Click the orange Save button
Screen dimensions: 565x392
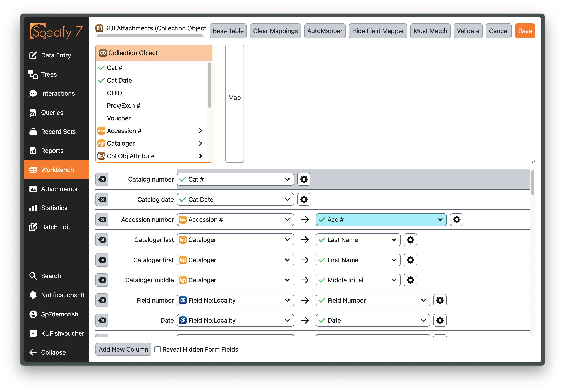pyautogui.click(x=525, y=31)
